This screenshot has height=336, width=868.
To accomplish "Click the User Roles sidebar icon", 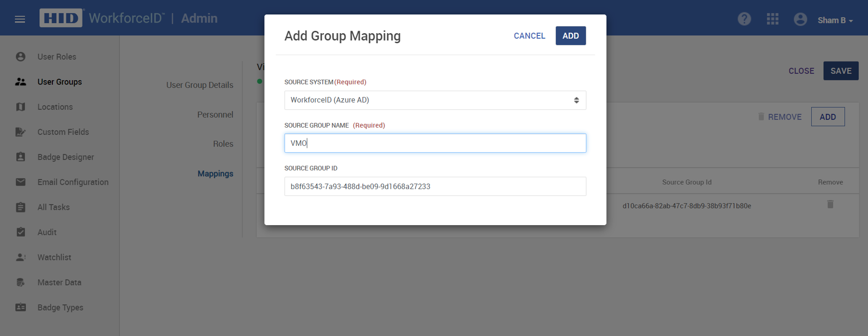I will coord(21,57).
